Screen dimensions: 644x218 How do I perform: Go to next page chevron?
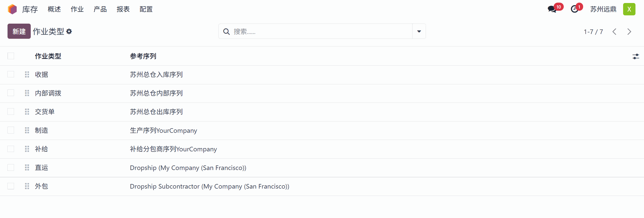(629, 31)
